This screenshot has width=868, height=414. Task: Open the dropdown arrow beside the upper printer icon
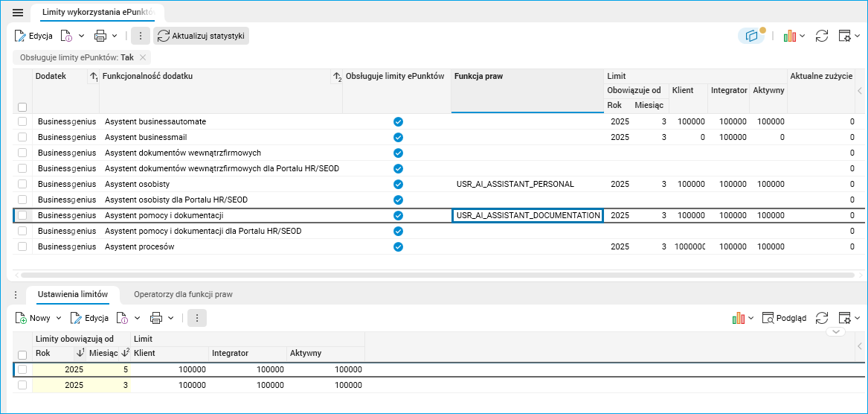pos(115,36)
